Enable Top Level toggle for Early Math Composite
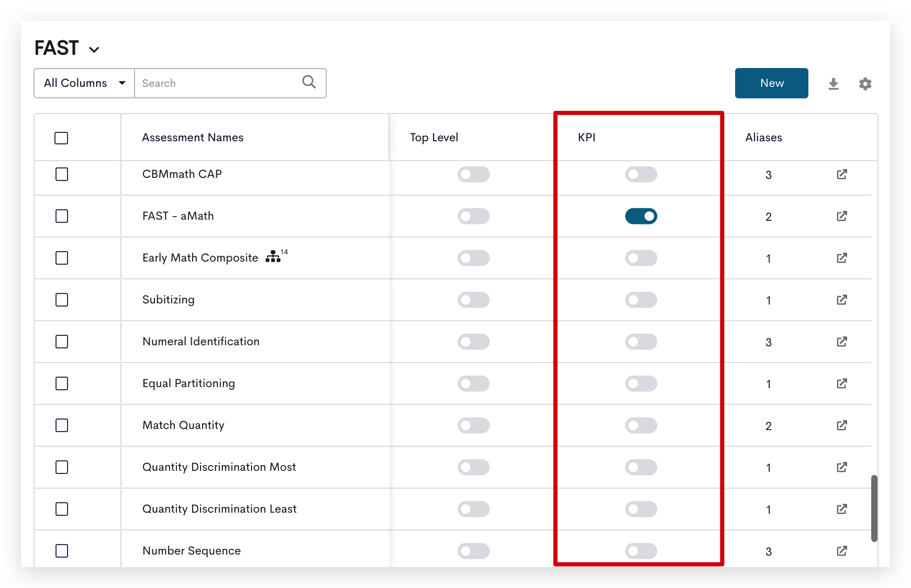This screenshot has height=588, width=911. pyautogui.click(x=473, y=258)
